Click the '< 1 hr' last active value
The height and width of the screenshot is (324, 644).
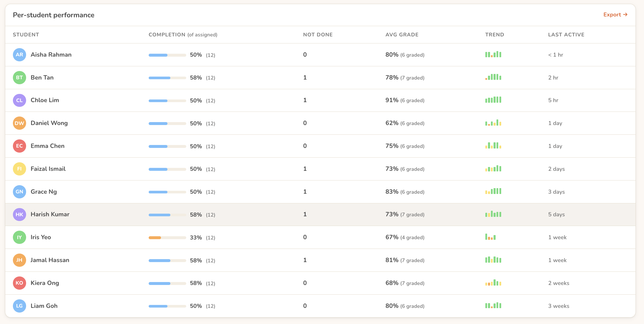(x=556, y=55)
